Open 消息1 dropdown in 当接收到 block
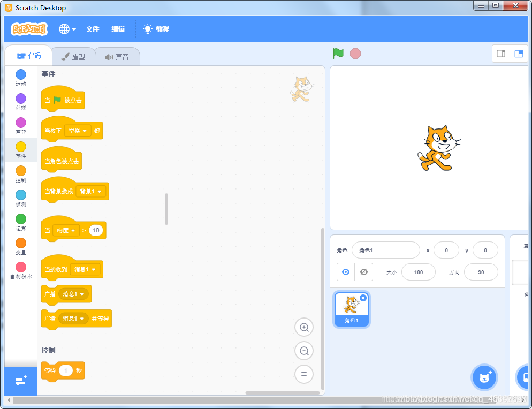Image resolution: width=532 pixels, height=409 pixels. click(85, 269)
